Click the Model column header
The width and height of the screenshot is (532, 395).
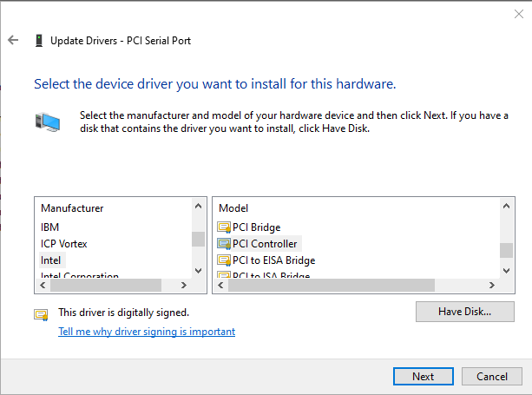coord(233,208)
